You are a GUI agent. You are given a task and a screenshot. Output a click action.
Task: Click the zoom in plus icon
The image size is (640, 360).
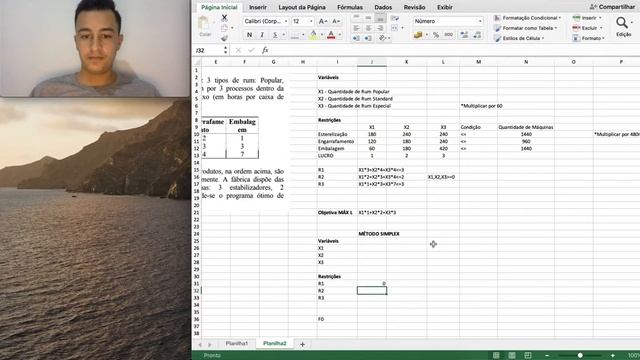click(613, 356)
